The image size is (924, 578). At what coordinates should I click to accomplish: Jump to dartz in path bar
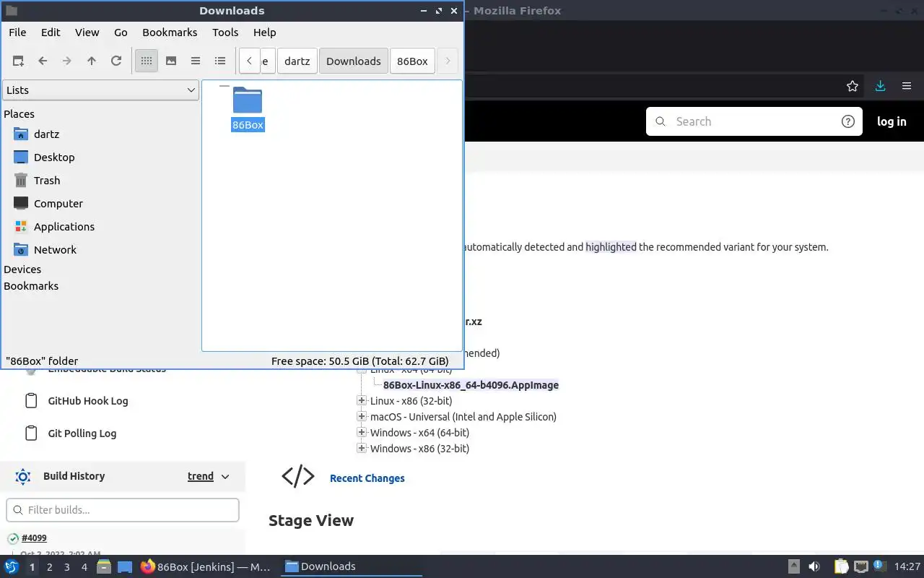[297, 61]
